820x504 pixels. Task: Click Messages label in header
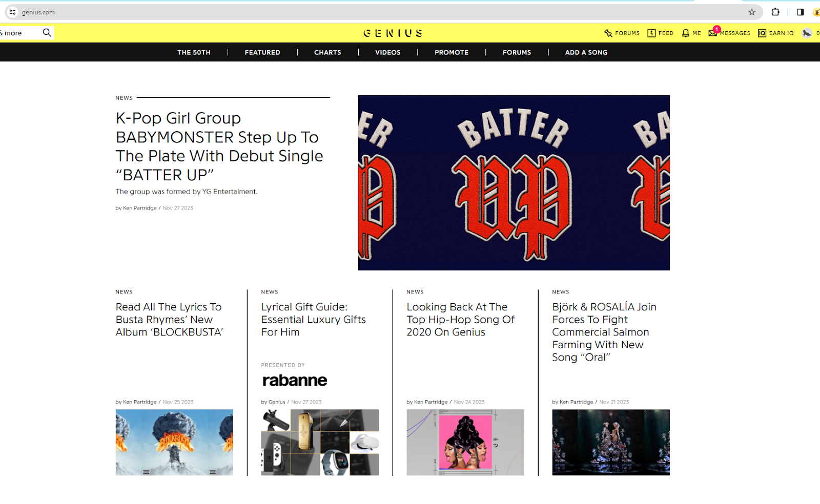click(735, 33)
